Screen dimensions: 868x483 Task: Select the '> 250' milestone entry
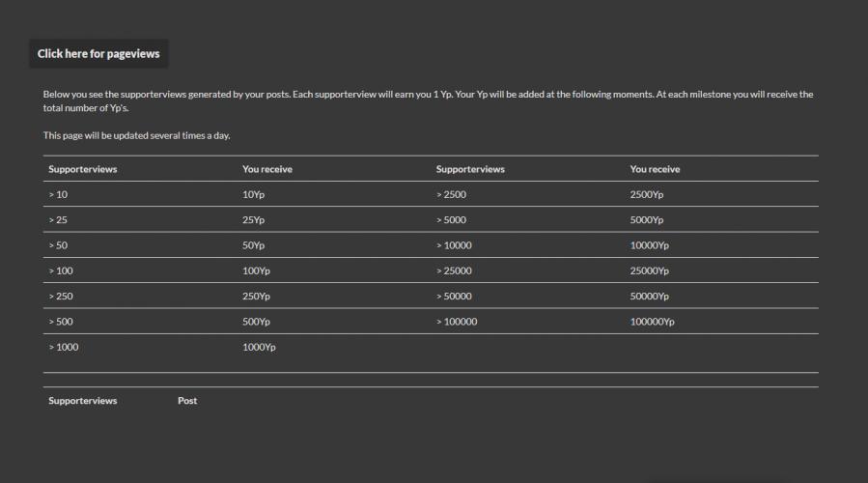coord(61,297)
